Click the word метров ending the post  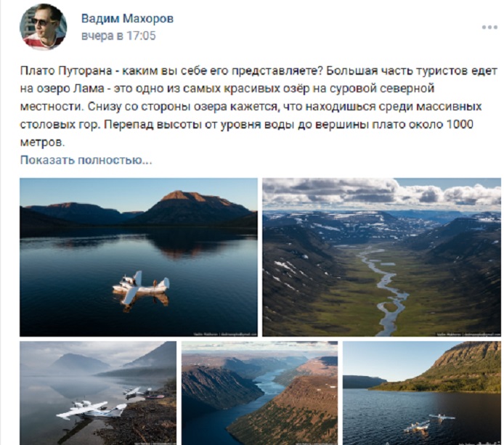point(42,142)
